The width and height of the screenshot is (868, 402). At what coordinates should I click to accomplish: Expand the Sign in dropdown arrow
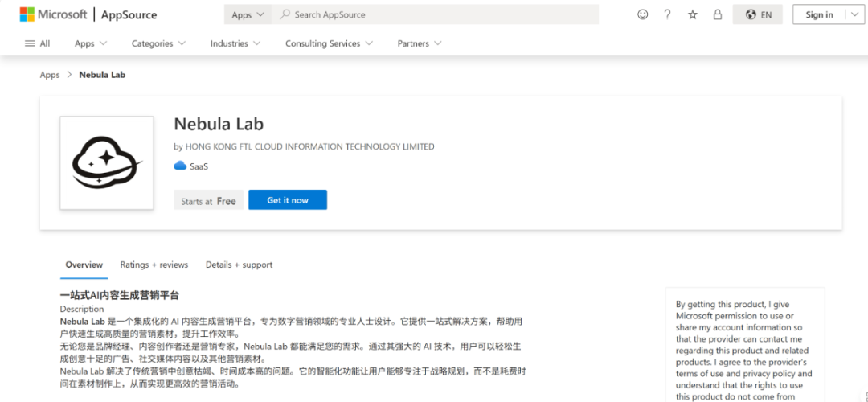[854, 15]
